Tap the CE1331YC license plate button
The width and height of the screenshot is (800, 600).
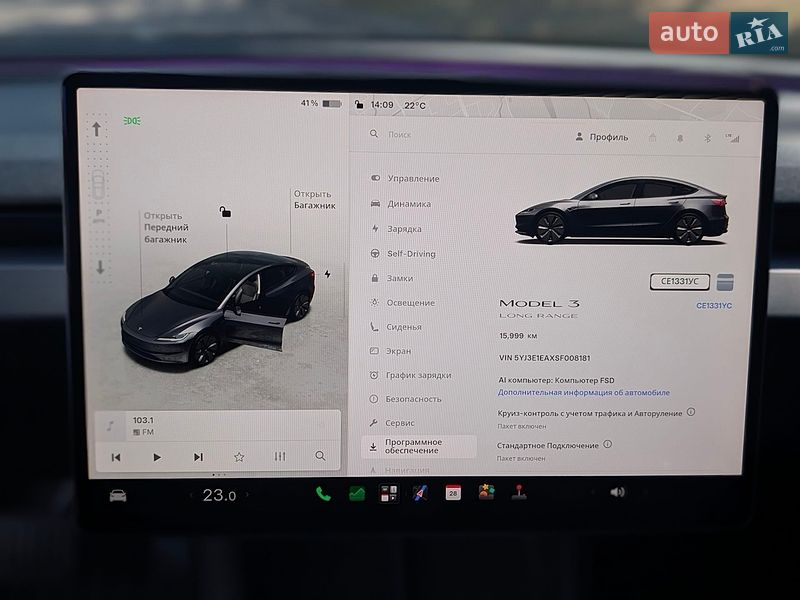(680, 281)
